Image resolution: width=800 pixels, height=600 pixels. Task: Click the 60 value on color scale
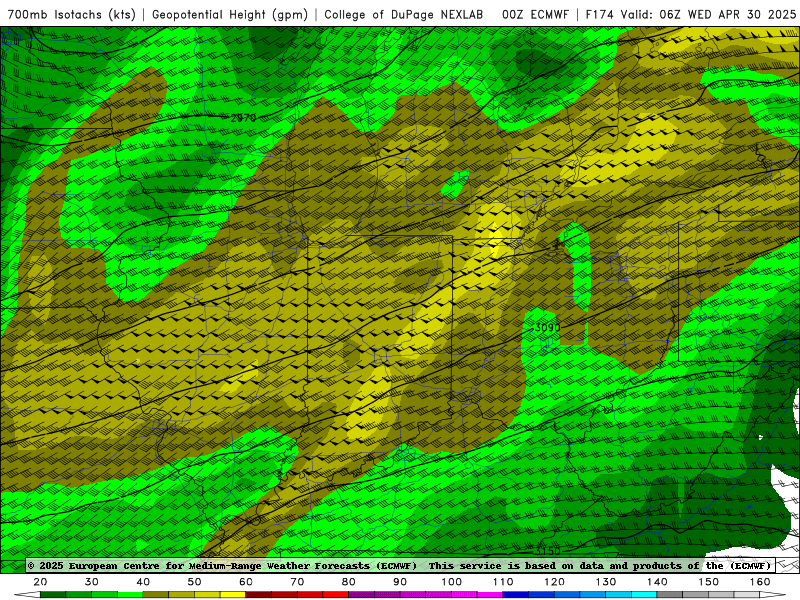pos(246,582)
